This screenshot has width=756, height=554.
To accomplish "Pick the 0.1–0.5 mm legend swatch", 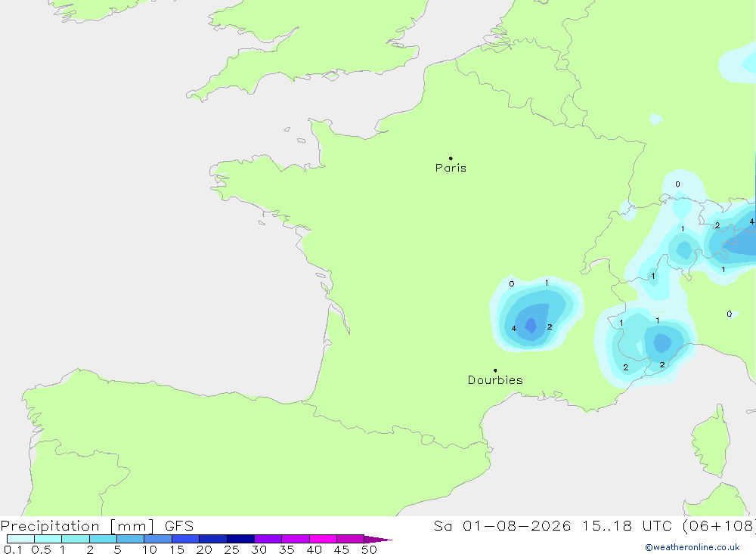I will coord(20,539).
